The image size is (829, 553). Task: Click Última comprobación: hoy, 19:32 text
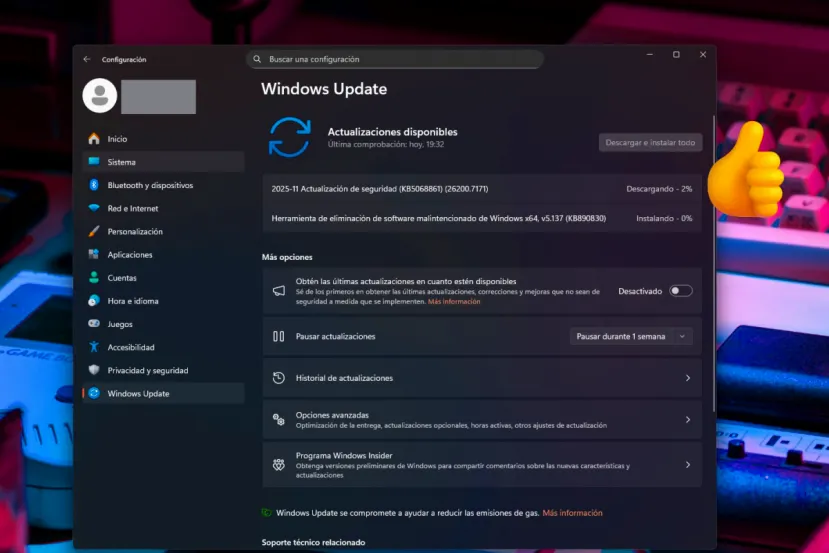[385, 144]
